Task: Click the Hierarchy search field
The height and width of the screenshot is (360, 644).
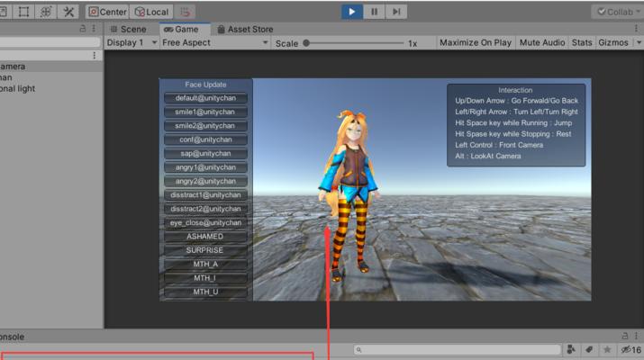Action: coord(50,42)
